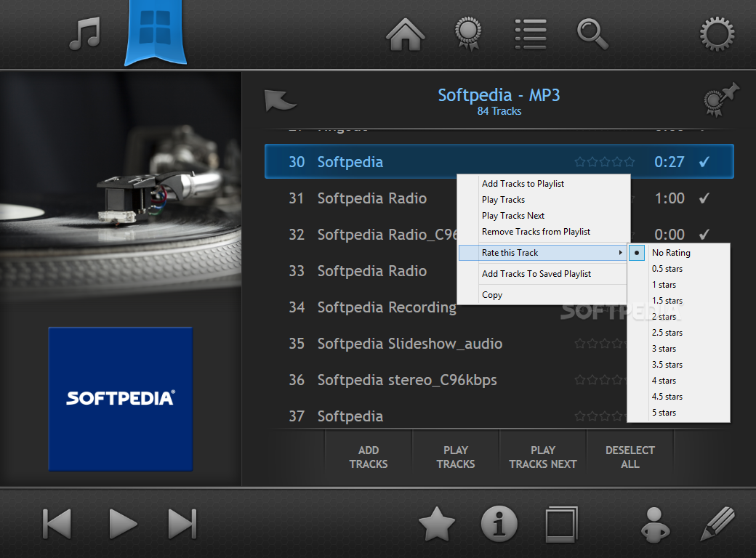Choose 4.5 stars rating

(679, 397)
